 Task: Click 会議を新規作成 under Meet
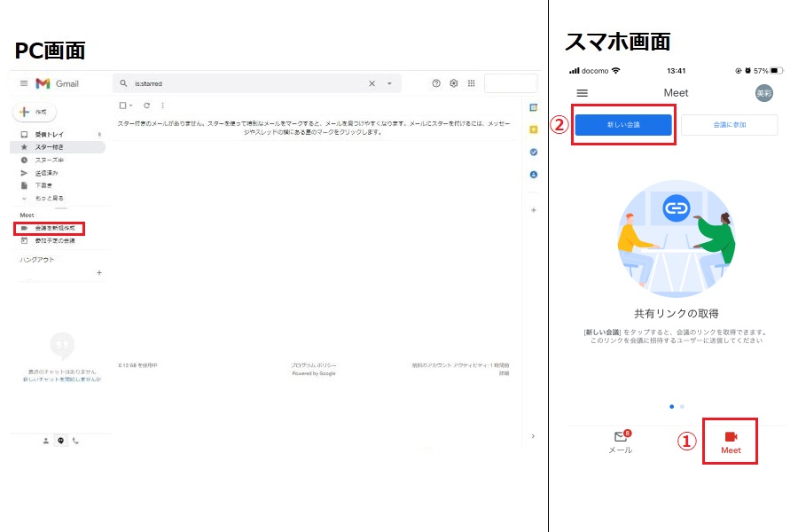pyautogui.click(x=53, y=229)
